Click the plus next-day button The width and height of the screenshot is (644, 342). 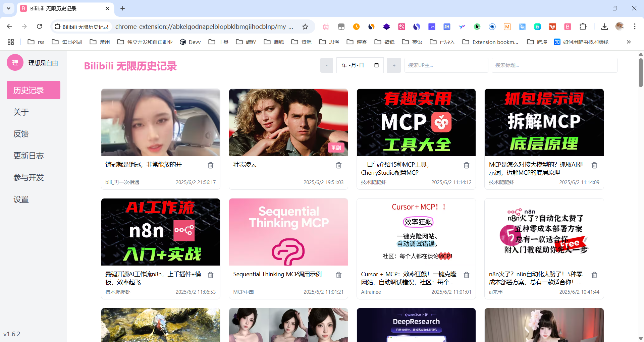click(x=394, y=65)
